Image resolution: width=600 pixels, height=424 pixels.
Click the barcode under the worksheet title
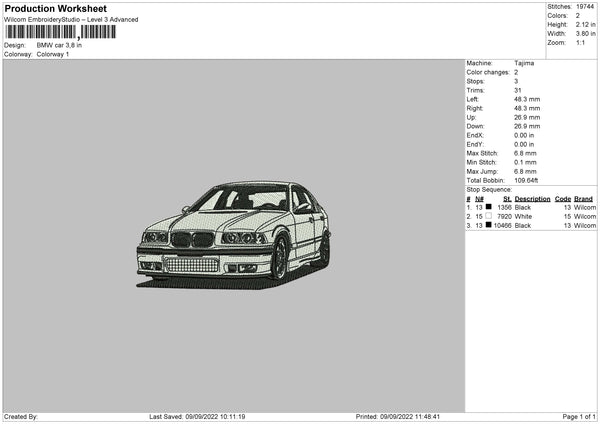pyautogui.click(x=60, y=32)
